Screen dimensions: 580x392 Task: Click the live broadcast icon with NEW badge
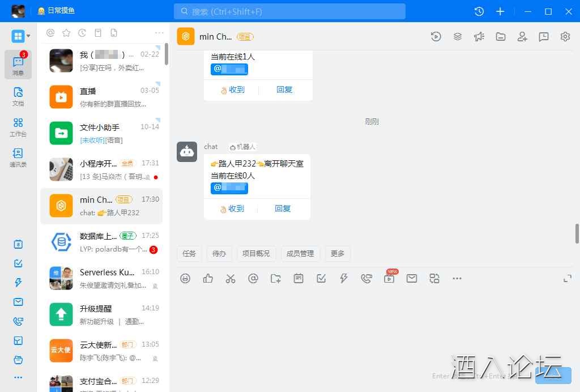tap(389, 278)
